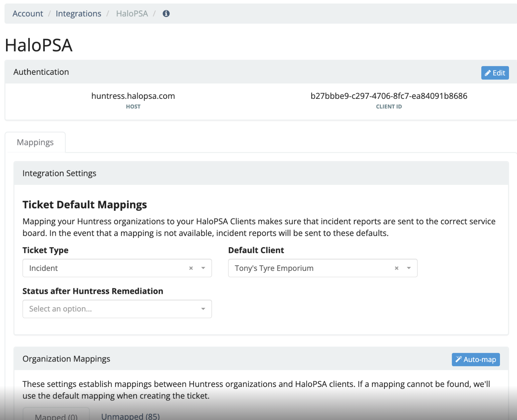Open the Ticket Type dropdown arrow
Image resolution: width=517 pixels, height=420 pixels.
click(x=203, y=268)
